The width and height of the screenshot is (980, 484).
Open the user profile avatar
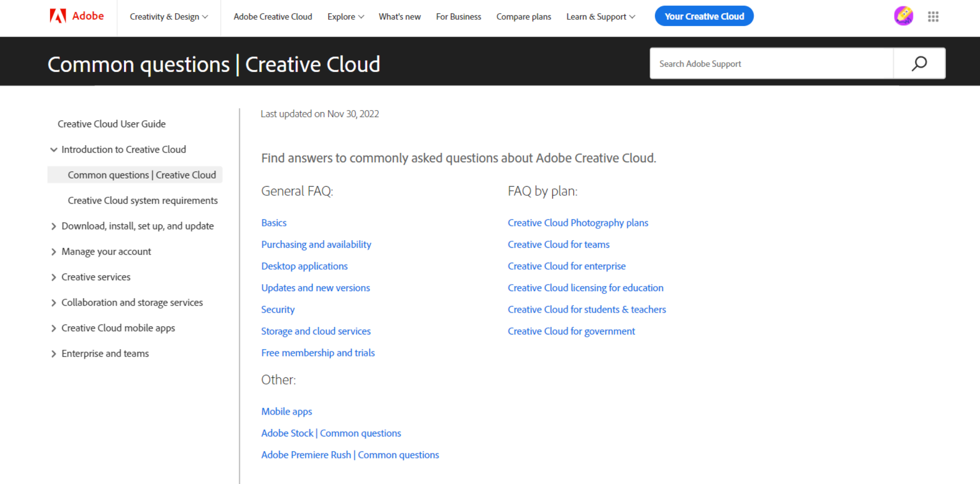click(x=903, y=16)
